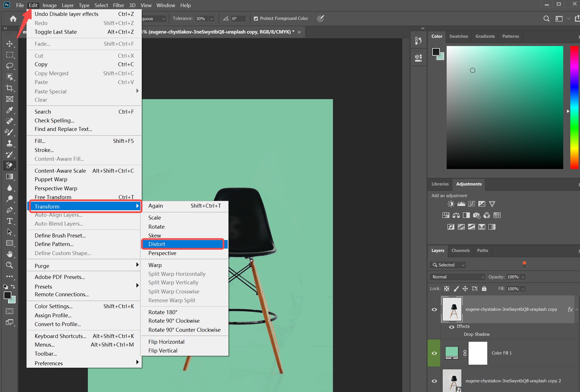580x392 pixels.
Task: Add a Levels adjustment
Action: (461, 204)
